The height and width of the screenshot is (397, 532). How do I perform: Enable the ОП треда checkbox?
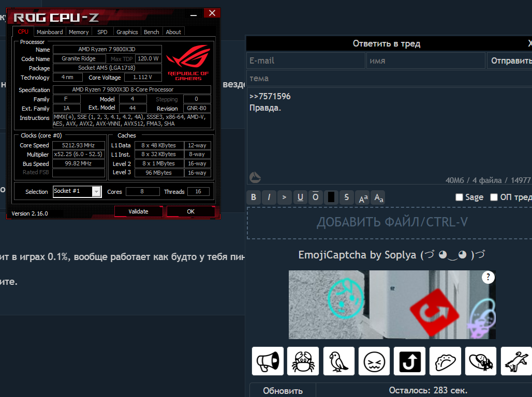pyautogui.click(x=494, y=197)
